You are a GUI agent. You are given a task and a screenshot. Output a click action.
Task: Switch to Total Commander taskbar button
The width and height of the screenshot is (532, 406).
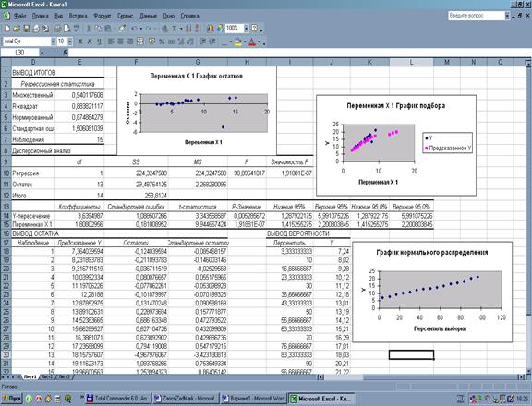pyautogui.click(x=117, y=399)
